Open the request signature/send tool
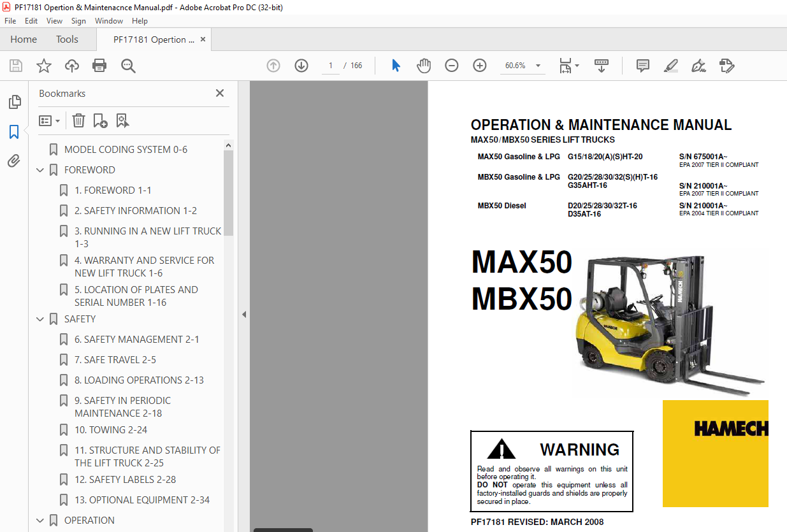This screenshot has height=532, width=787. tap(726, 66)
